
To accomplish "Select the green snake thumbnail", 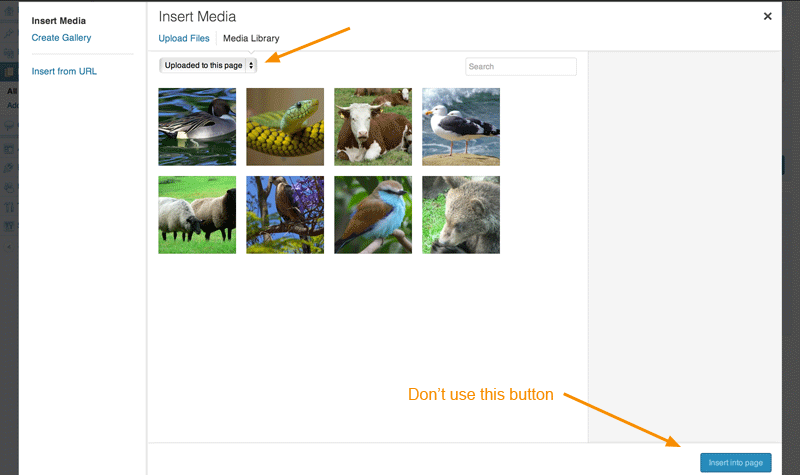I will click(x=285, y=127).
